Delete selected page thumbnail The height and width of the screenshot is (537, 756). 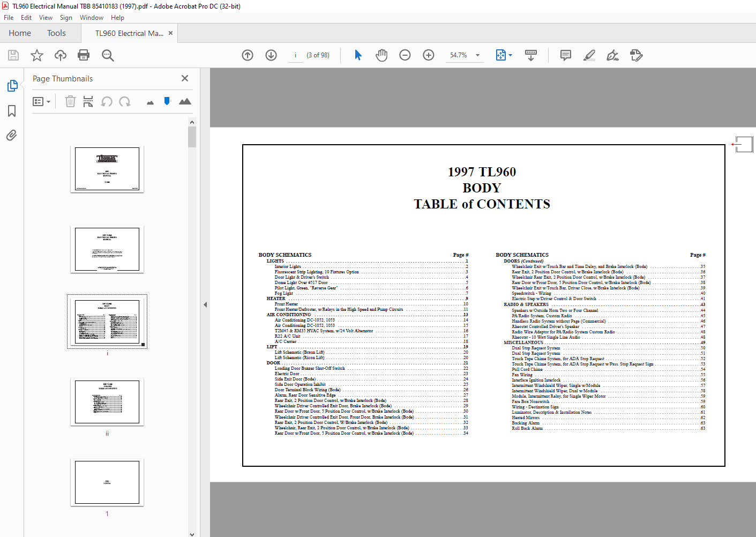click(70, 101)
